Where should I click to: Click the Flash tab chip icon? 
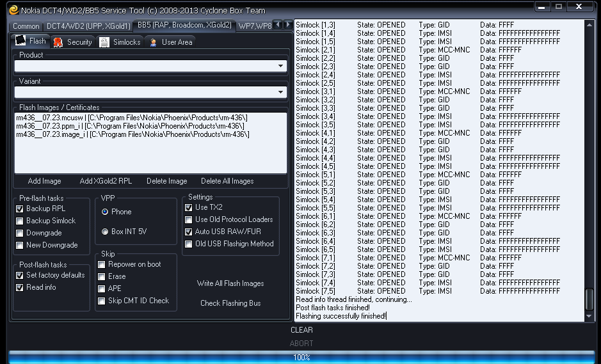20,41
